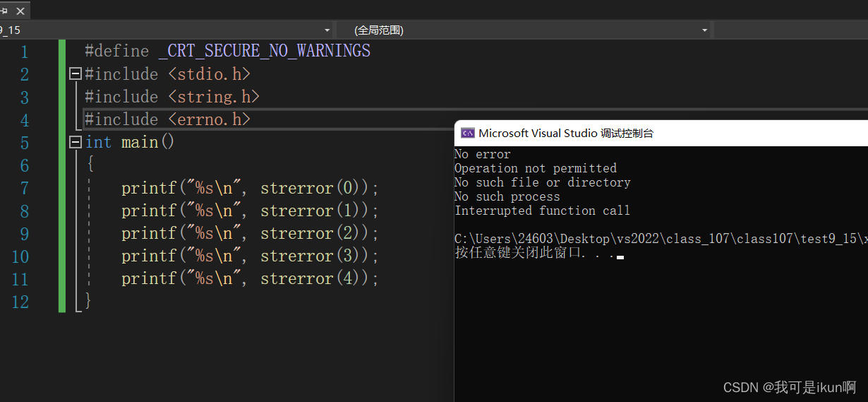Collapse the main() function at line 5

tap(76, 142)
